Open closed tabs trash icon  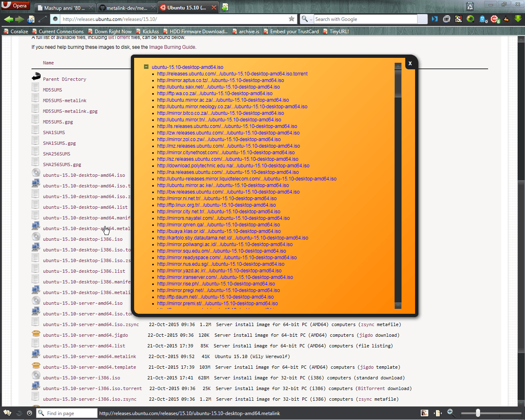tap(470, 6)
